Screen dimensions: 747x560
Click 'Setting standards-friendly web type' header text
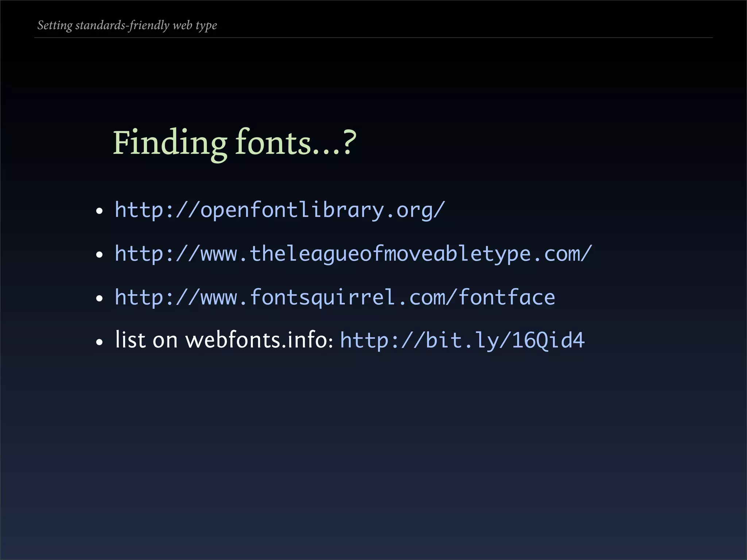(127, 26)
